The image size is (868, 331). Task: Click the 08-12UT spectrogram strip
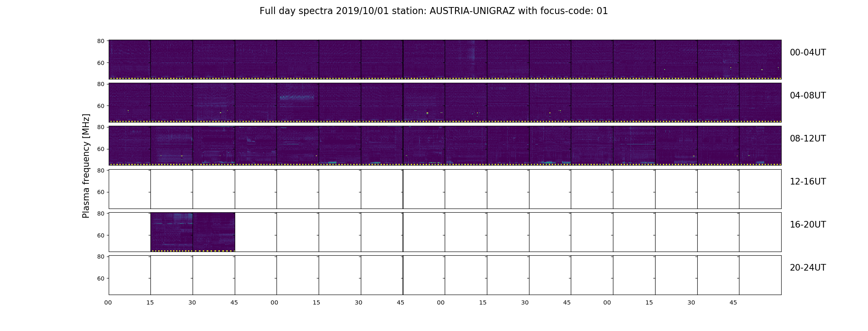tap(445, 146)
